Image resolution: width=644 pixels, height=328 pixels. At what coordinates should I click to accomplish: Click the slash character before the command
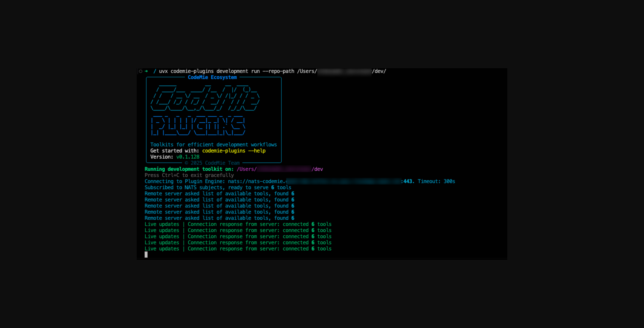click(x=155, y=71)
